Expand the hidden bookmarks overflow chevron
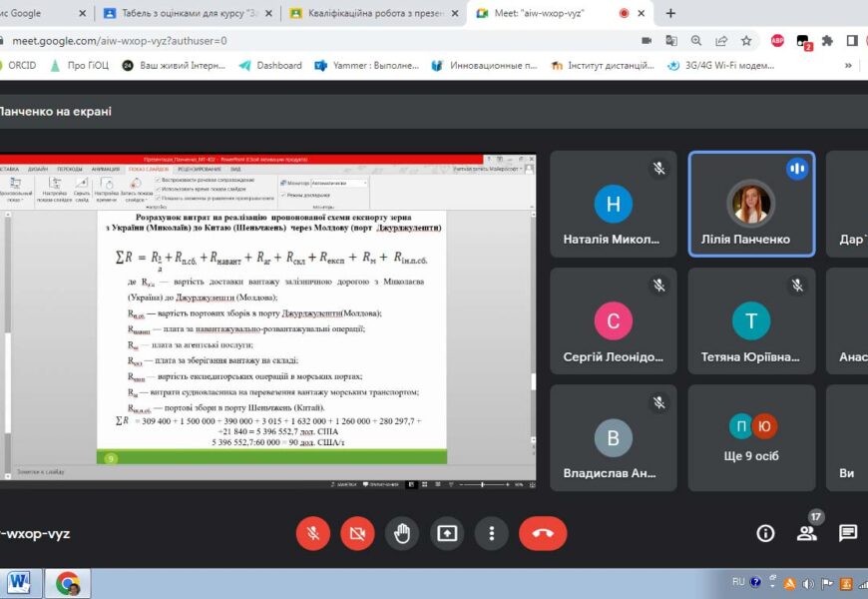This screenshot has width=868, height=599. click(849, 66)
